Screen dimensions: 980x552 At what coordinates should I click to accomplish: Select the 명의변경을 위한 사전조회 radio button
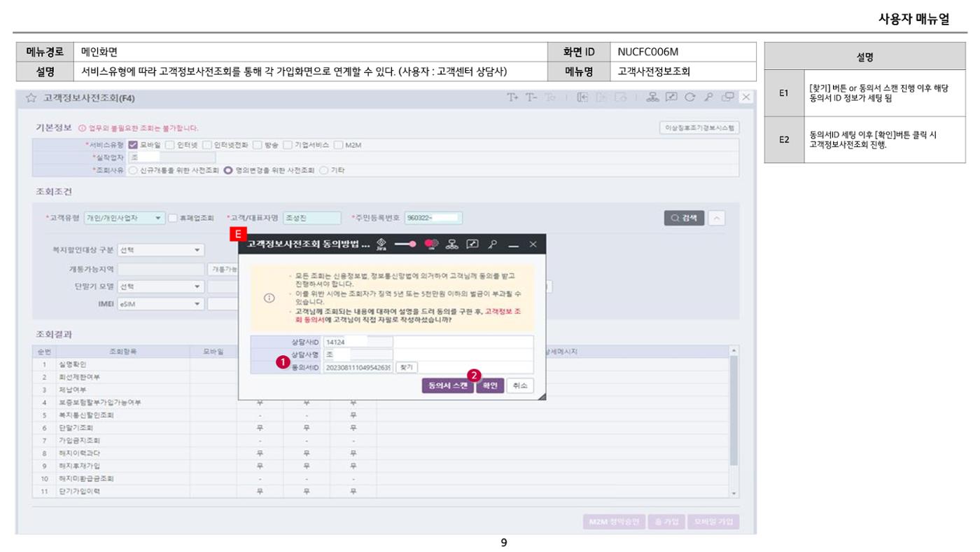click(x=227, y=170)
